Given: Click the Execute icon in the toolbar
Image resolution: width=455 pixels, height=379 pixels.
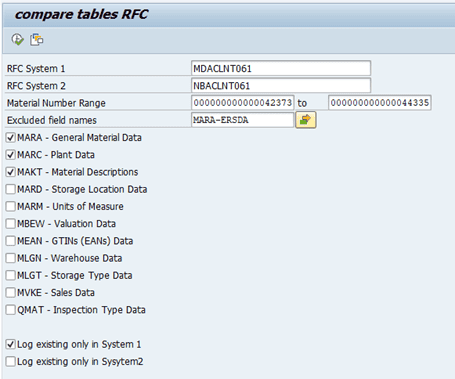Looking at the screenshot, I should point(18,40).
